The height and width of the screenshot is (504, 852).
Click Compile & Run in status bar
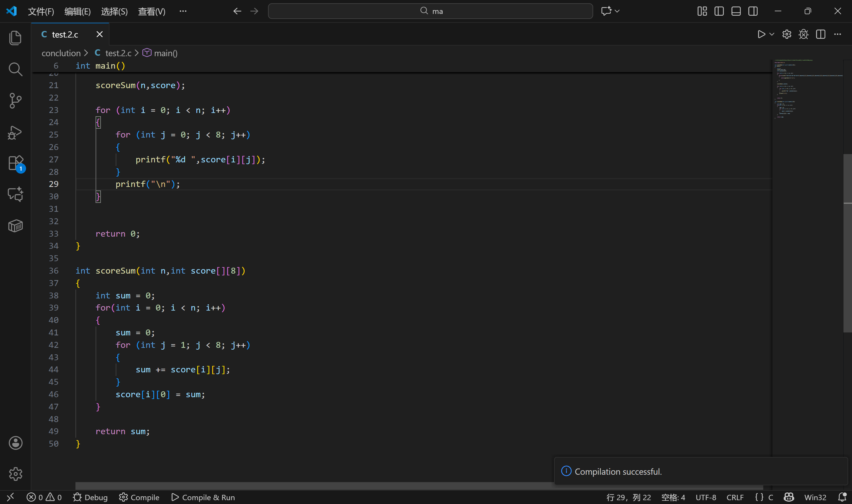click(203, 497)
